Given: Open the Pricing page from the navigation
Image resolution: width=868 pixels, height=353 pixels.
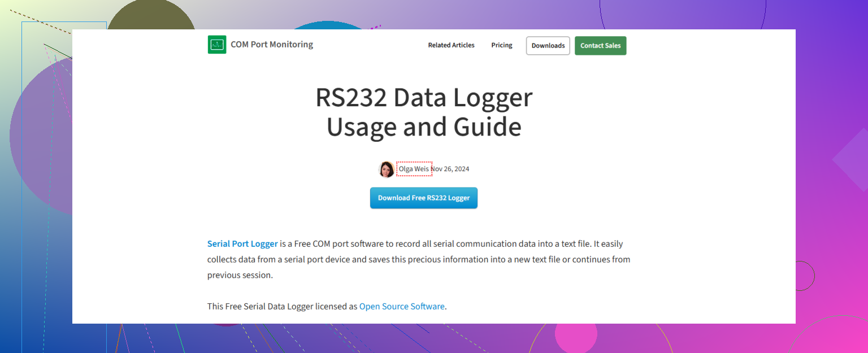Looking at the screenshot, I should click(x=501, y=45).
